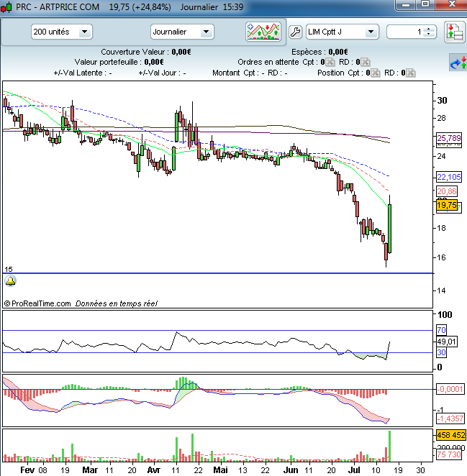Screen dimensions: 467x476
Task: Select the blue horizontal line at 15
Action: pos(217,273)
